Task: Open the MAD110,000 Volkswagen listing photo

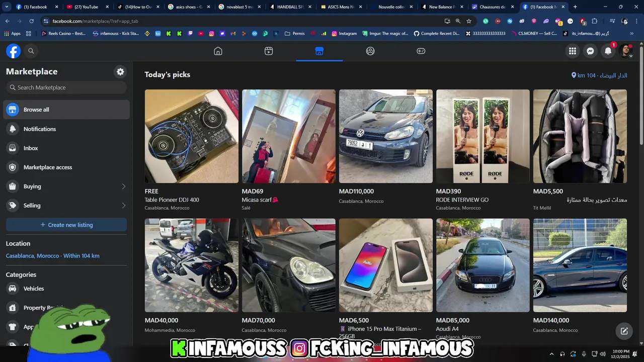Action: [x=386, y=136]
